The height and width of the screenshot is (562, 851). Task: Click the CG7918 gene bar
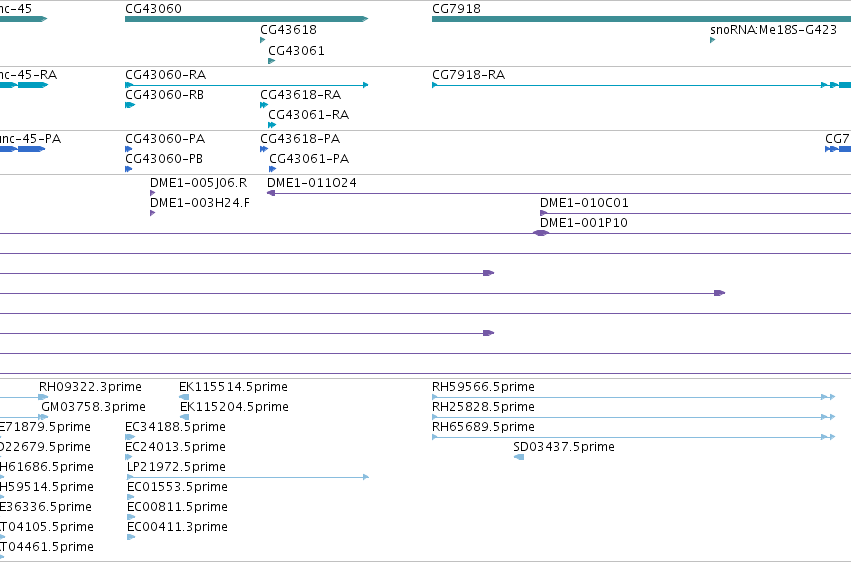click(642, 19)
